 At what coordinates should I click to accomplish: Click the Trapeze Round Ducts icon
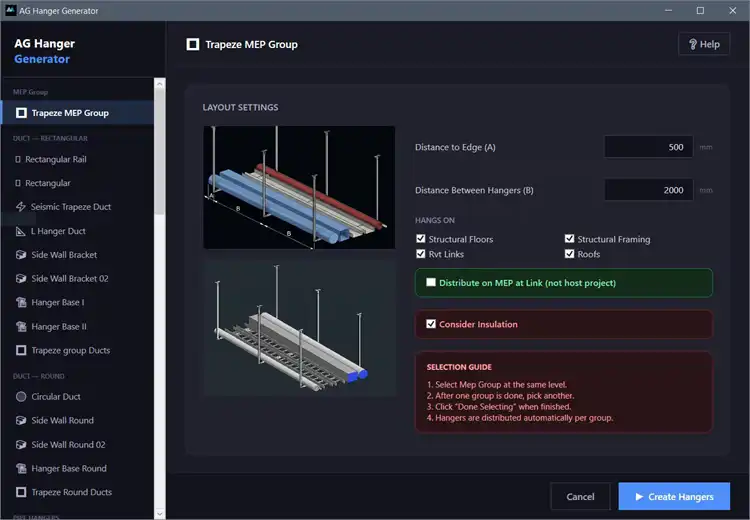point(21,492)
